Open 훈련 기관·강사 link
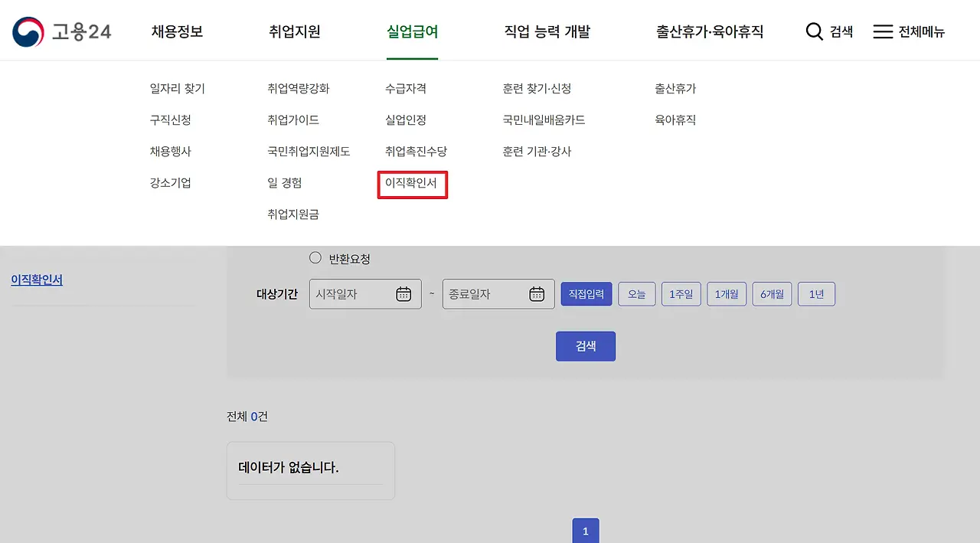The image size is (980, 543). (537, 152)
